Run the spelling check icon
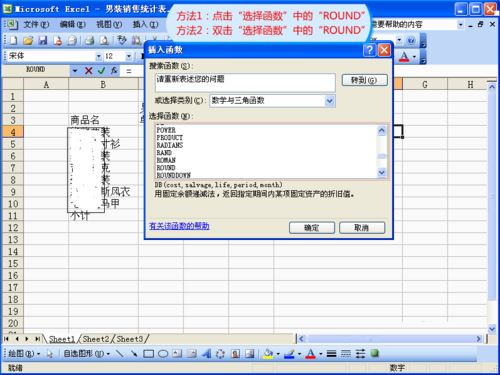Viewport: 500px width, 375px height. (122, 41)
